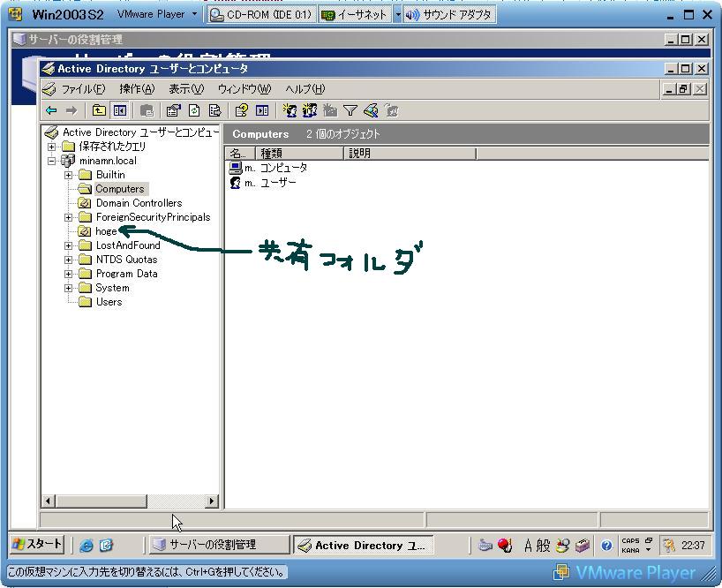
Task: Expand the Builtin folder node
Action: tap(68, 176)
